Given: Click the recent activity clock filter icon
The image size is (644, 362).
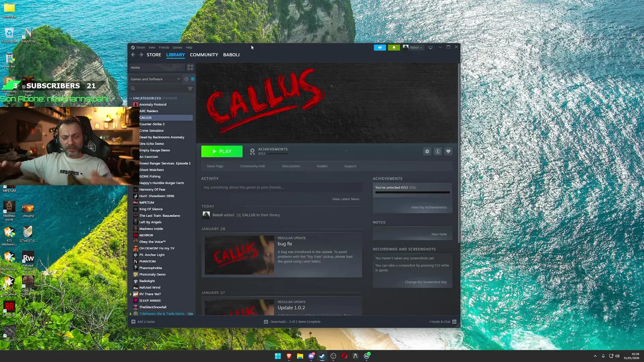Looking at the screenshot, I should click(x=186, y=79).
